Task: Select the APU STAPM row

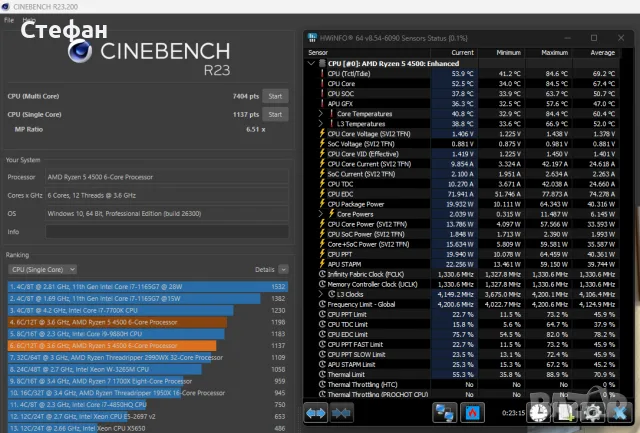Action: (461, 264)
